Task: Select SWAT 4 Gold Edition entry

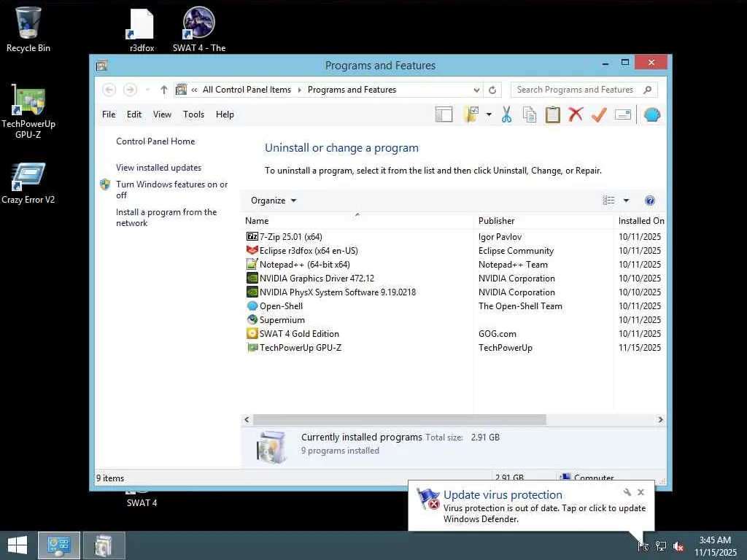Action: [454, 334]
